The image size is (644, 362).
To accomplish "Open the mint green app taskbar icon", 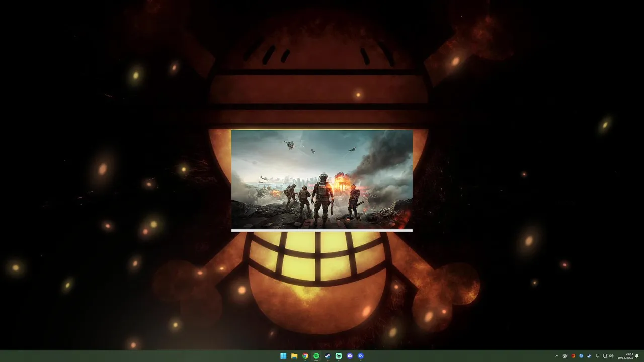I will point(339,356).
